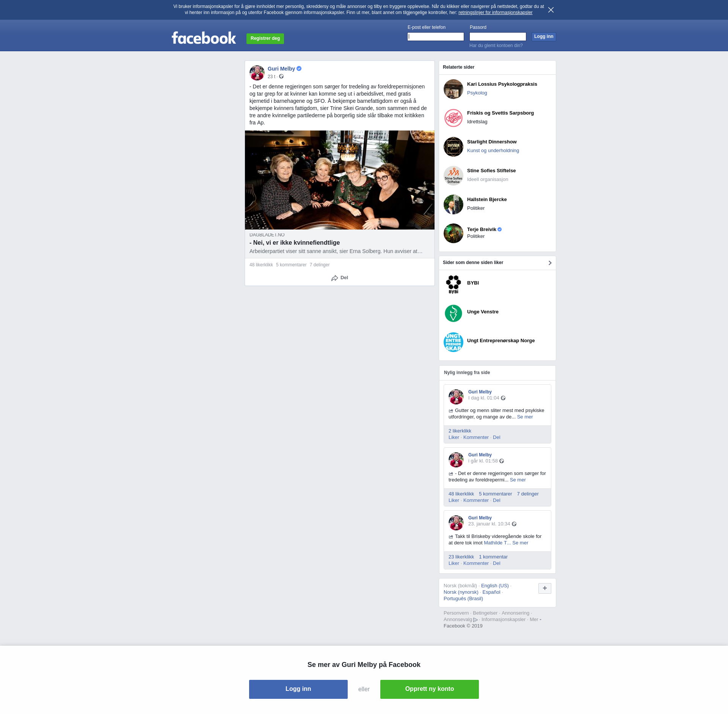The image size is (728, 714).
Task: Open the BYBI logo
Action: (453, 285)
